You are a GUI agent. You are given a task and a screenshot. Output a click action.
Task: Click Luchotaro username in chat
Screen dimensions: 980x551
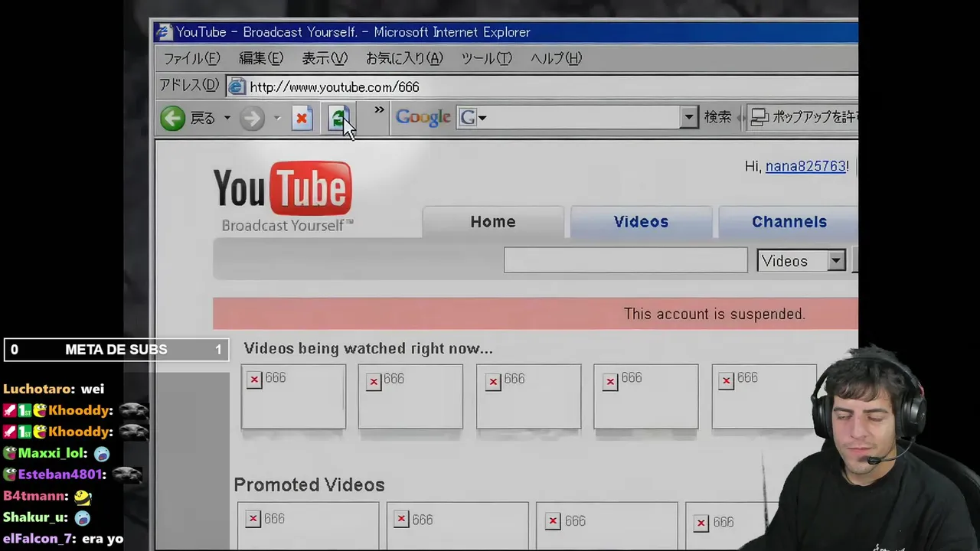(x=38, y=389)
